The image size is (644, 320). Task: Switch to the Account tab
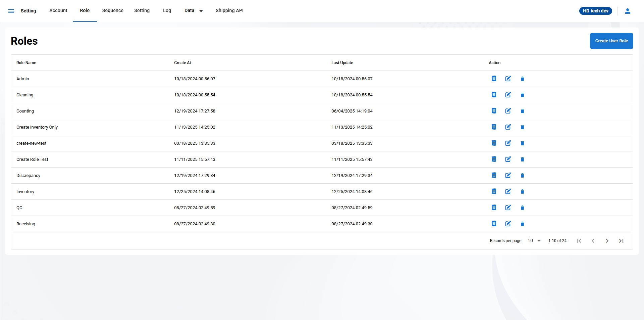coord(58,11)
